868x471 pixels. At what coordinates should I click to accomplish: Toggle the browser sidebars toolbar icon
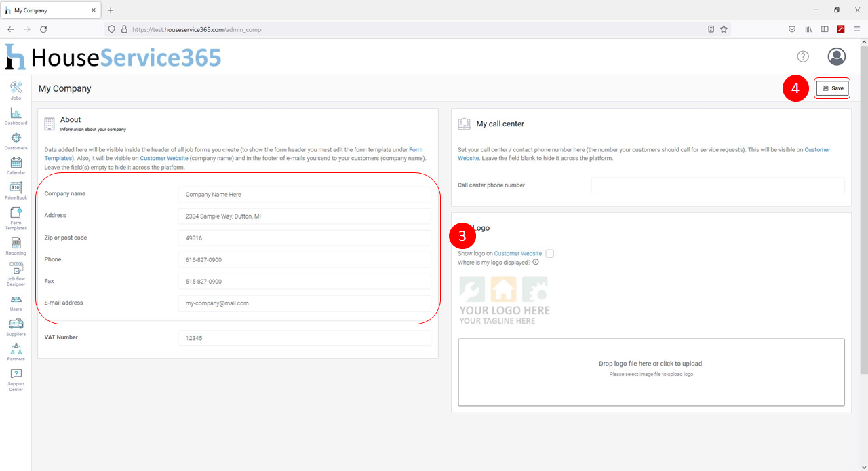coord(825,29)
